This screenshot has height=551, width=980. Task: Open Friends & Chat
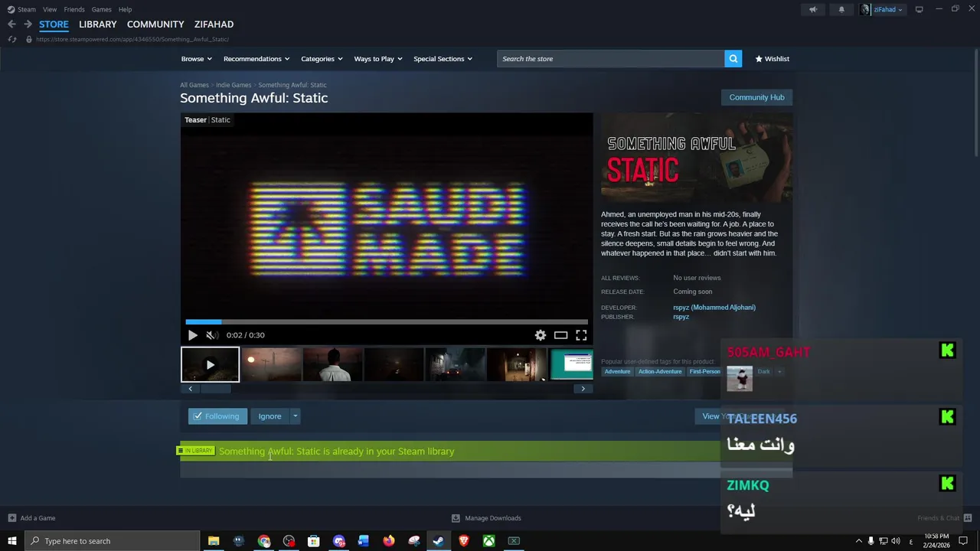coord(943,518)
